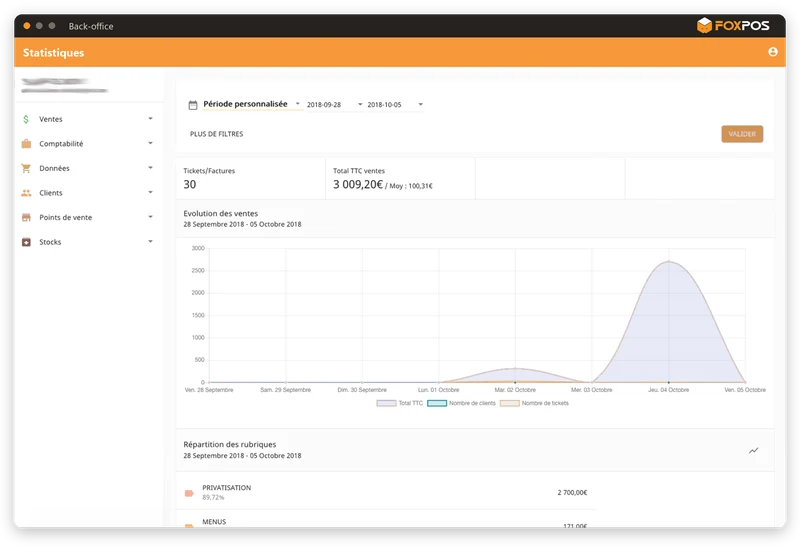This screenshot has width=800, height=546.
Task: Open the Données sidebar section
Action: [87, 168]
